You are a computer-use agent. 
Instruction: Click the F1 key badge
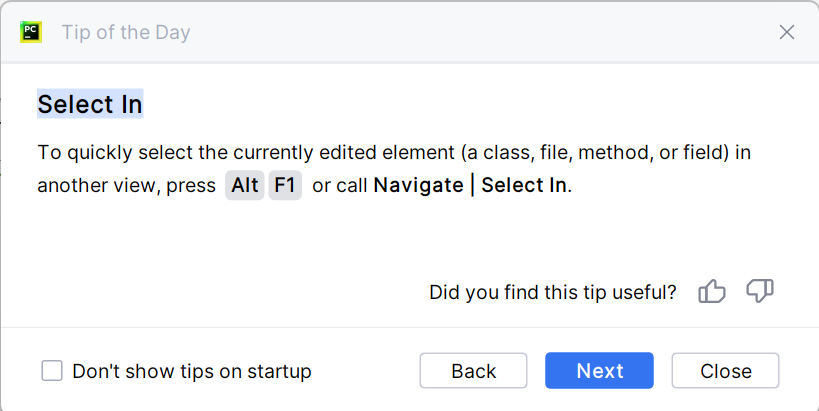click(285, 185)
